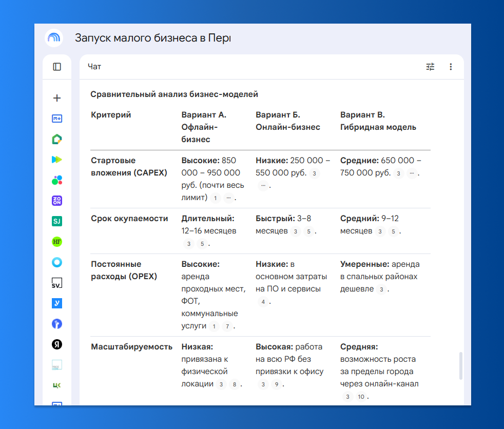Open citation 4 in OPEX online cell
This screenshot has height=429, width=504.
[263, 302]
